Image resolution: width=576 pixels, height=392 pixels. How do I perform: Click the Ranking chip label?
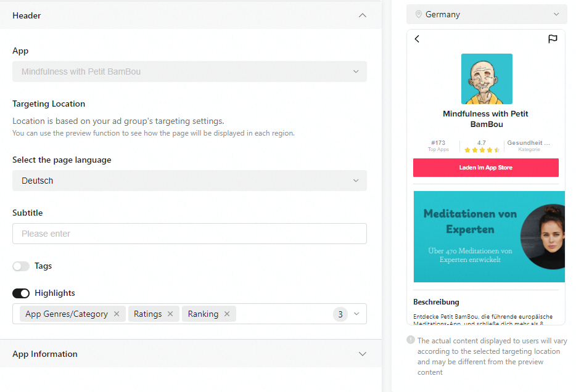[203, 314]
